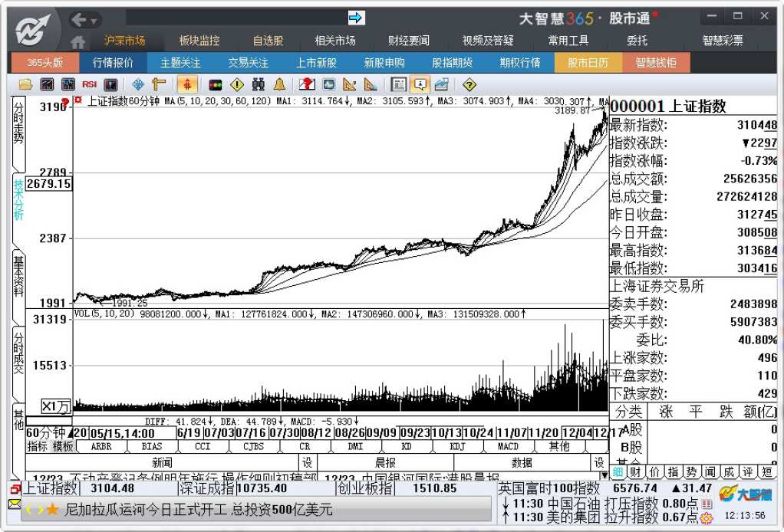Select the 评 tab in quote panel

[x=747, y=472]
